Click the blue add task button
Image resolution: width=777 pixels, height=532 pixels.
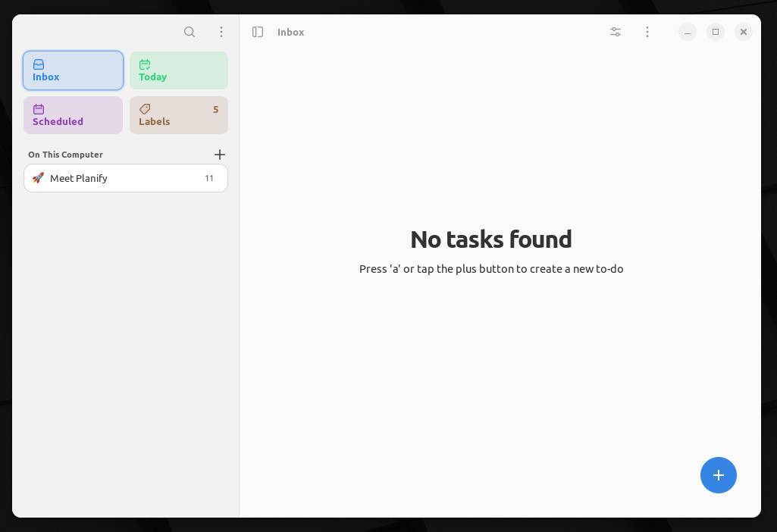[719, 475]
